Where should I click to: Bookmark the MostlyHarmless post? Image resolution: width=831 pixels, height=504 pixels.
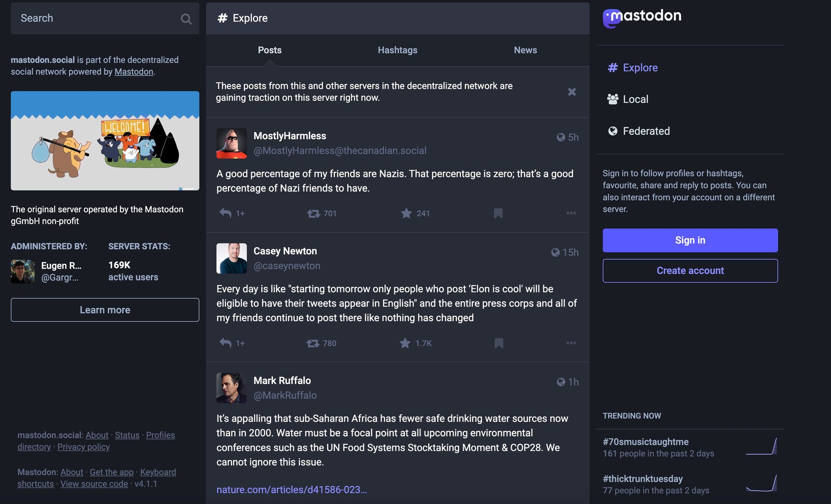tap(498, 214)
